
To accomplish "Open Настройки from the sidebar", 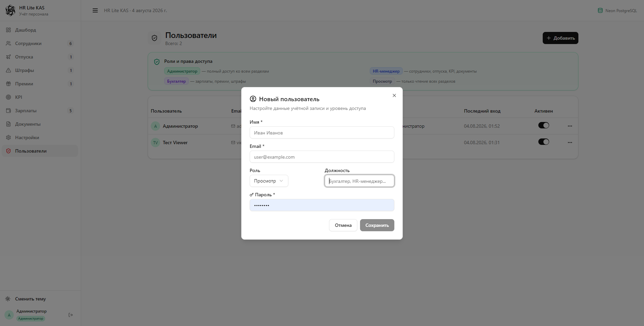I will [x=40, y=137].
